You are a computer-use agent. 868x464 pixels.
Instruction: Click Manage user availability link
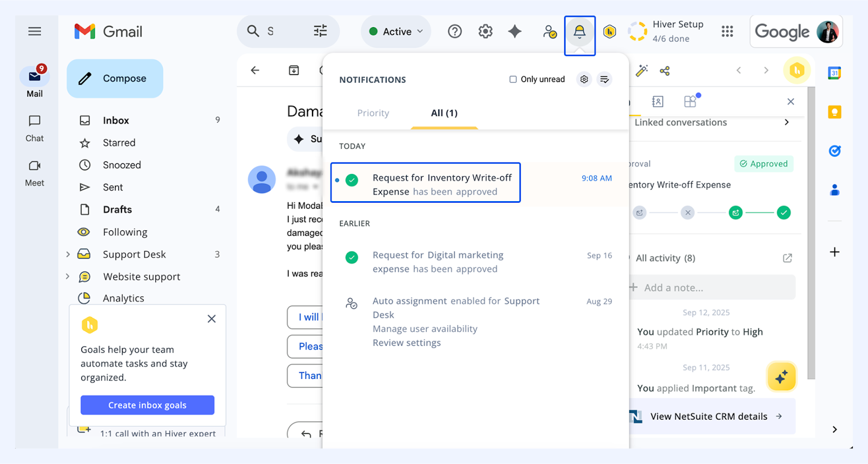425,328
